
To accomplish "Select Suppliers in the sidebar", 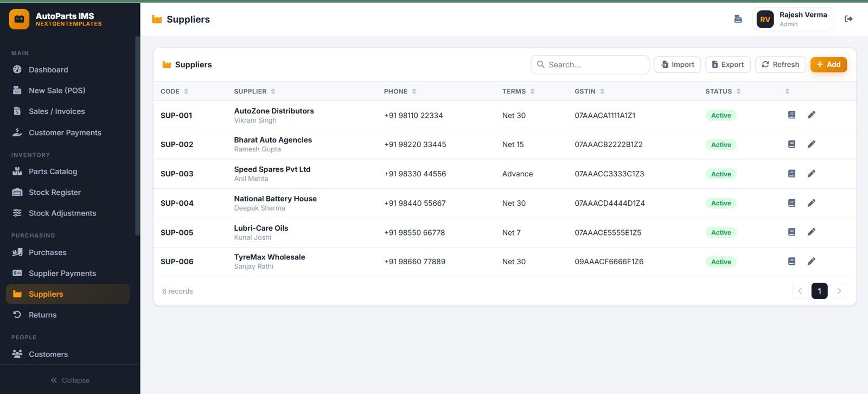I will coord(68,294).
